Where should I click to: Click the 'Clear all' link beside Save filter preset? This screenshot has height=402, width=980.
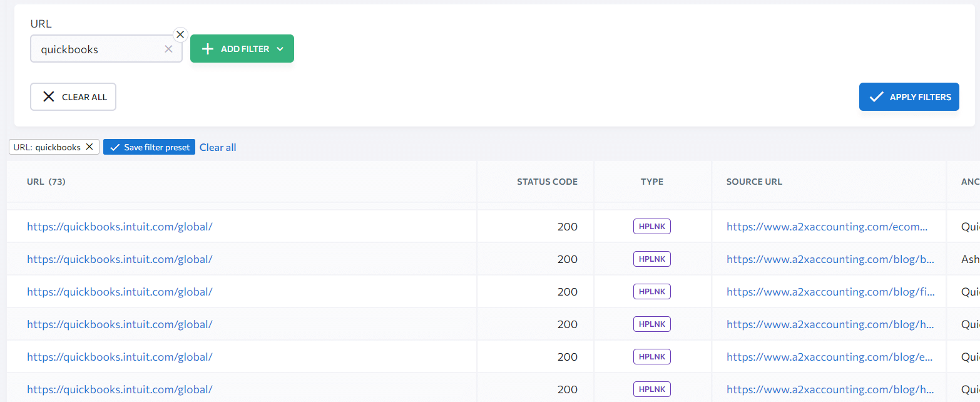[218, 147]
